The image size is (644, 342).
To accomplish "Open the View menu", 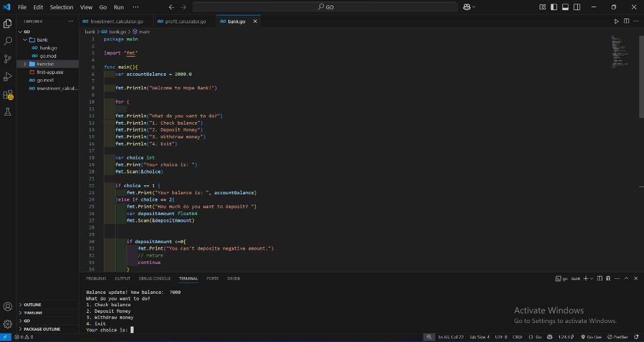I will point(86,7).
